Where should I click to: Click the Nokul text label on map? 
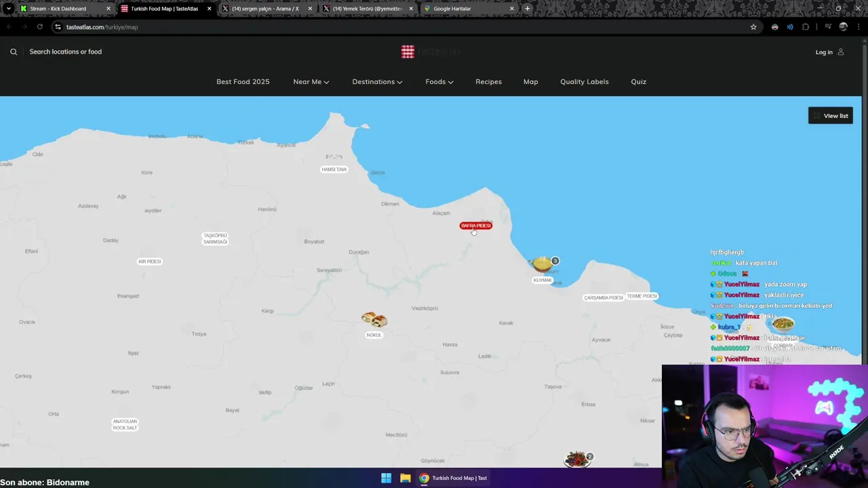point(374,335)
